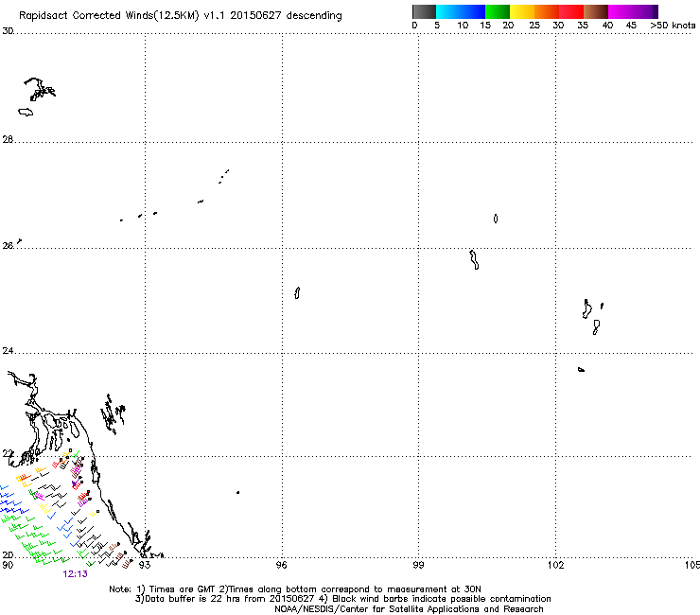700x615 pixels.
Task: Click the green 15–20 knots legend segment
Action: pos(498,11)
